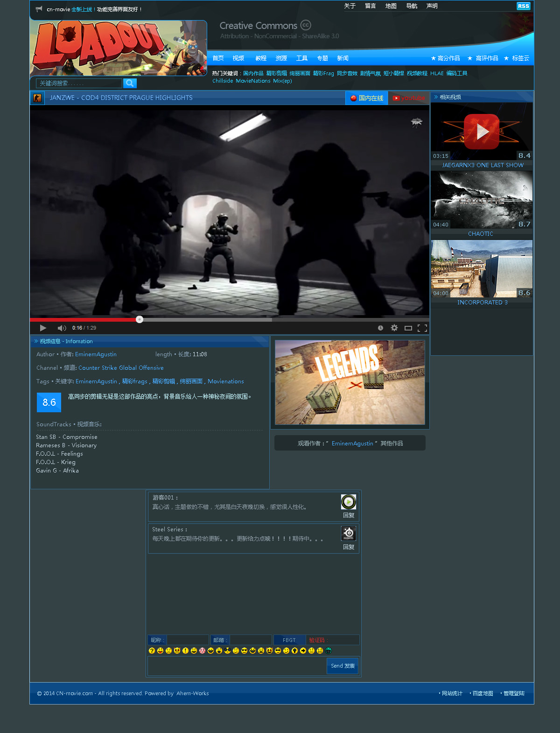Viewport: 560px width, 733px height.
Task: Insert the last green emoticon
Action: (x=328, y=650)
